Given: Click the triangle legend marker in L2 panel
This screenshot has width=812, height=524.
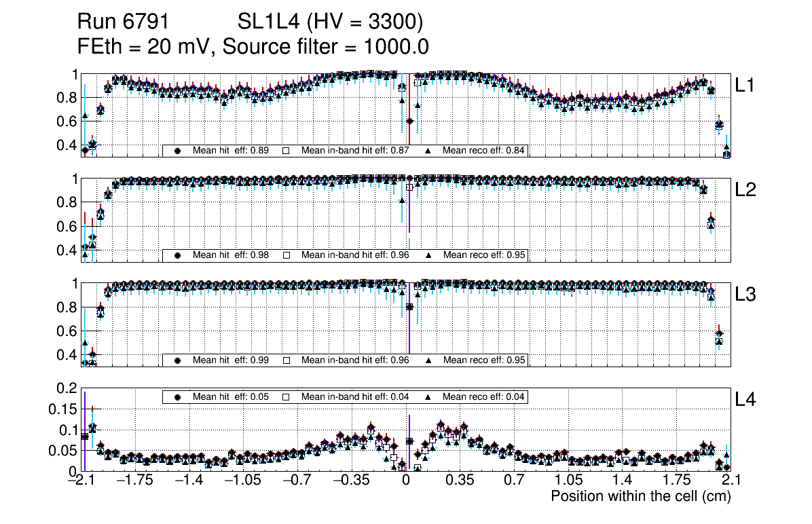Looking at the screenshot, I should 429,256.
